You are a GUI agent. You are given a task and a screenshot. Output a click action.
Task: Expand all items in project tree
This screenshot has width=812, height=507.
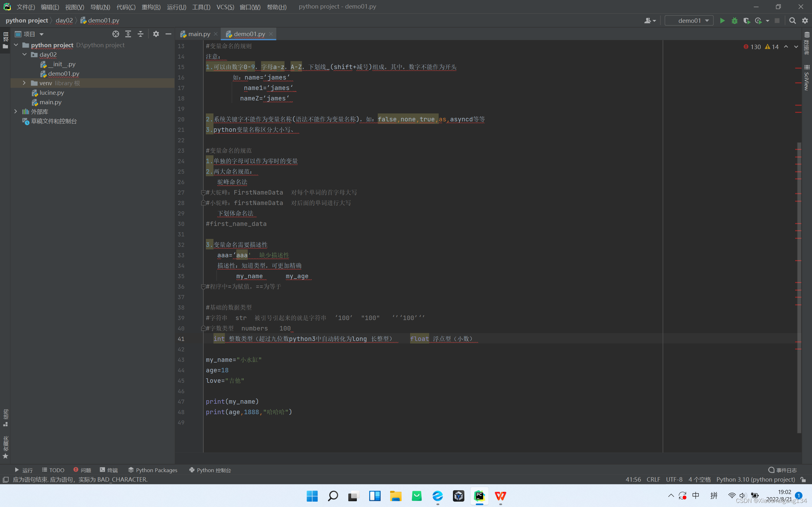coord(128,34)
